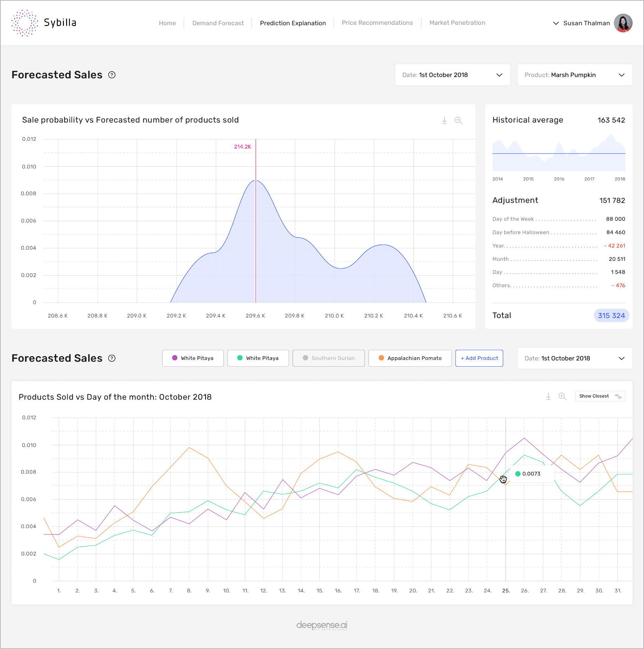Click the Sybilla logo icon

(x=25, y=23)
